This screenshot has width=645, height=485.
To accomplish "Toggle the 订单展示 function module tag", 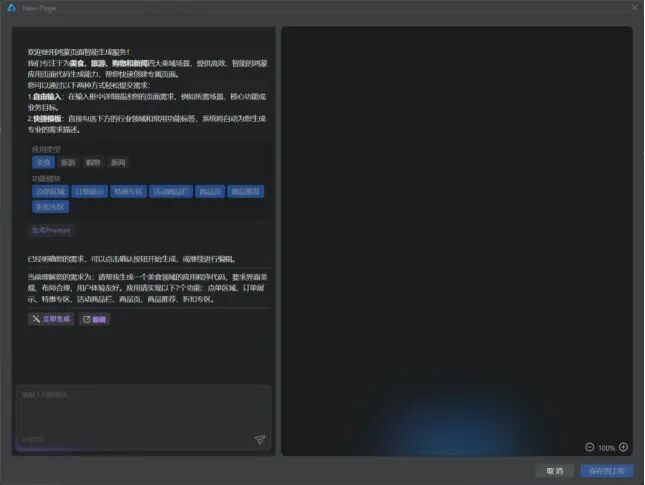I will pos(89,192).
